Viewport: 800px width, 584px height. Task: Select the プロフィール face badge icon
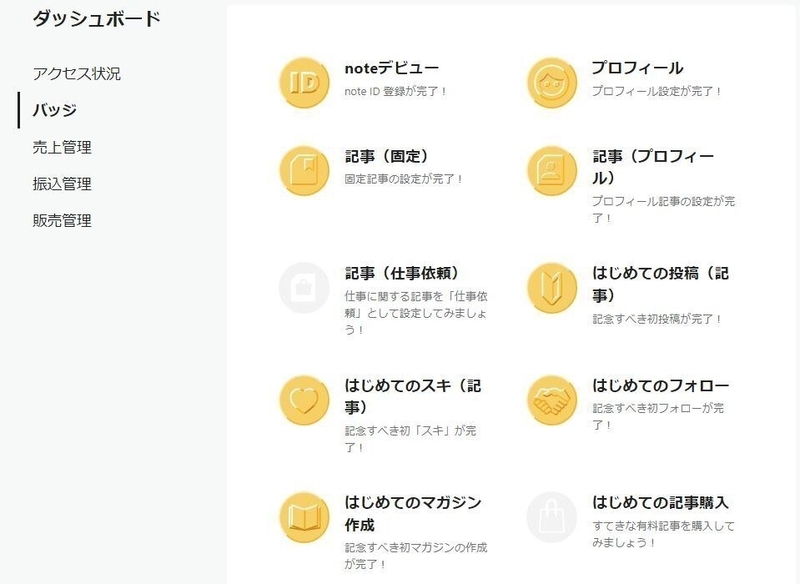552,83
